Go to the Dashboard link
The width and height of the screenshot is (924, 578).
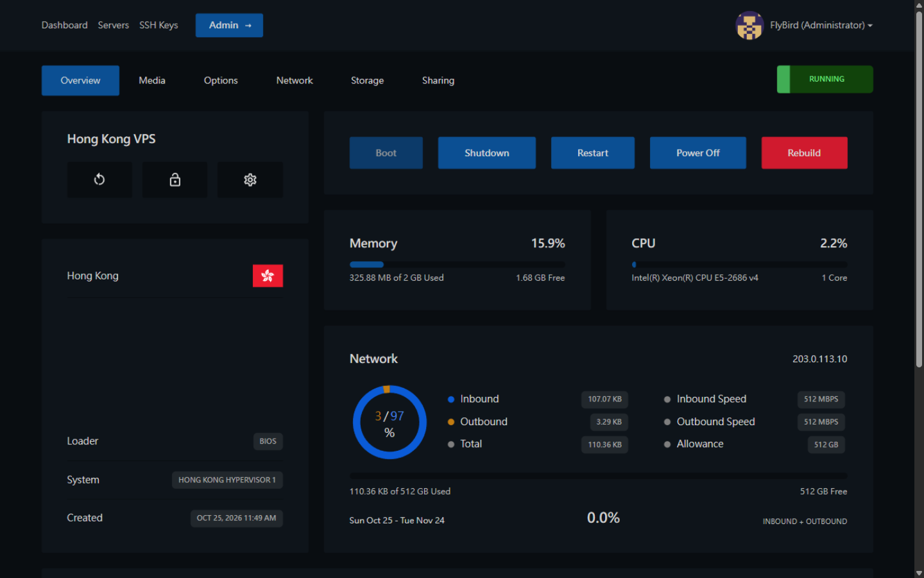[65, 25]
